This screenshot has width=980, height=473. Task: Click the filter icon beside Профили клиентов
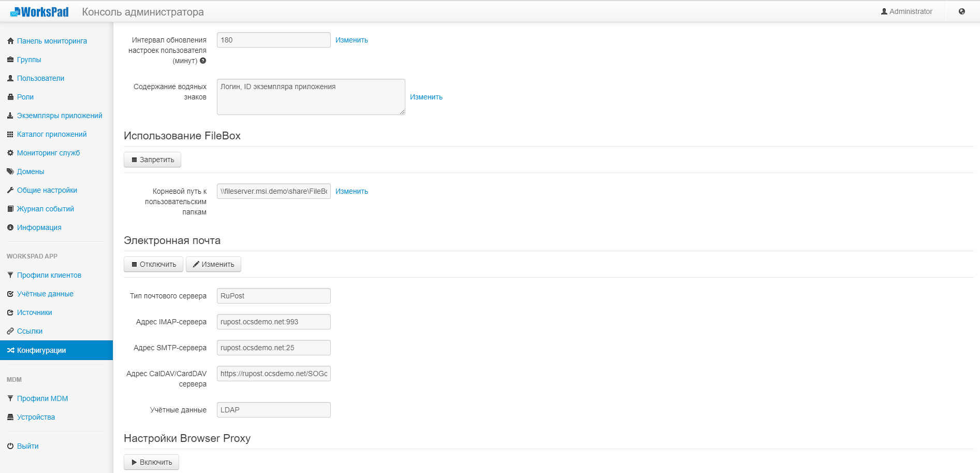click(10, 275)
